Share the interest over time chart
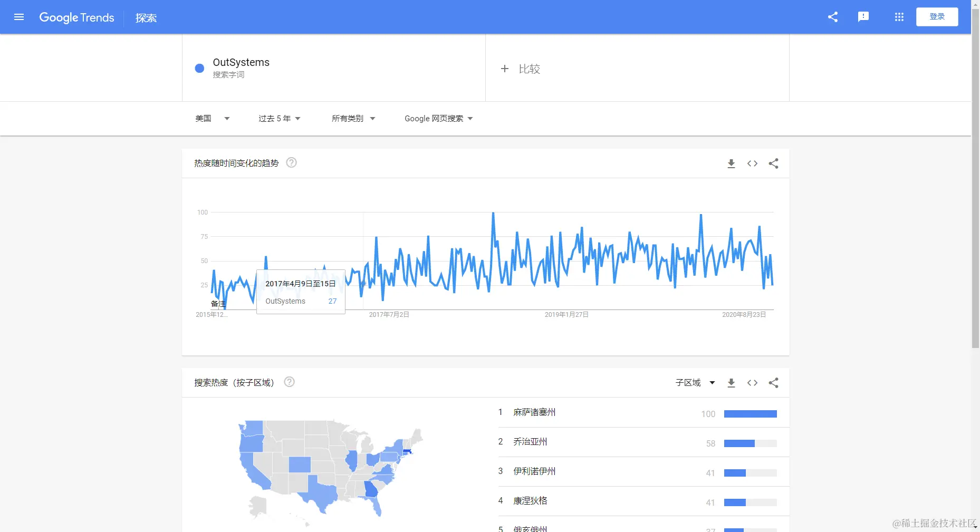Screen dimensions: 980x532 773,163
